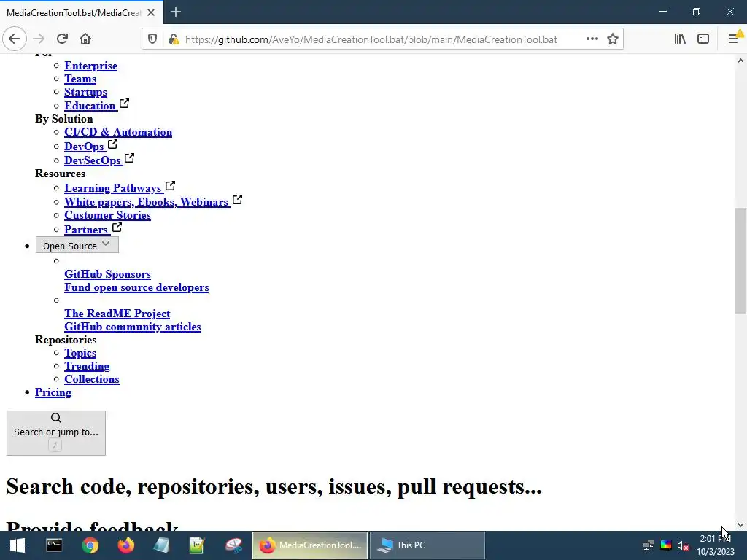The image size is (747, 560).
Task: Open the GitHub Sponsors link
Action: click(108, 274)
